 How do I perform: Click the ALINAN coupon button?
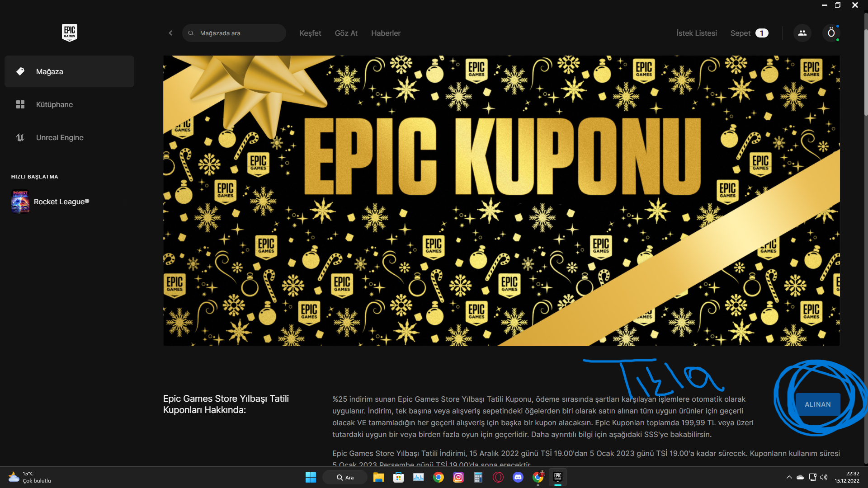point(817,404)
